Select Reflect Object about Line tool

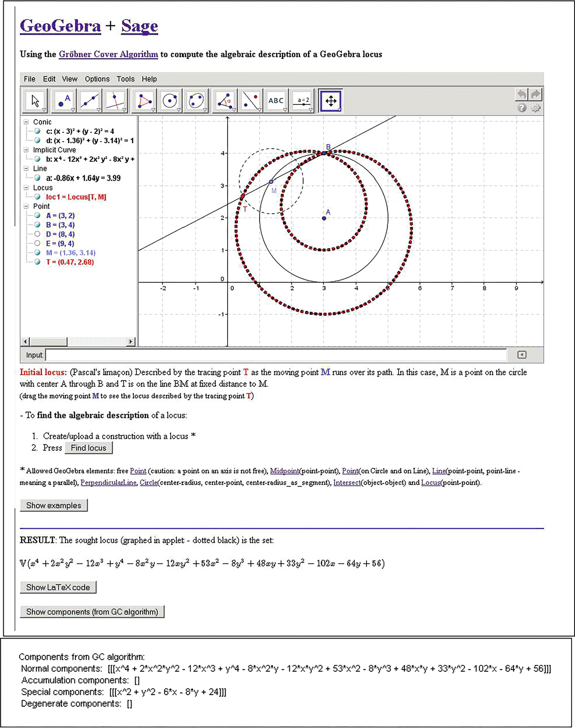pyautogui.click(x=250, y=101)
